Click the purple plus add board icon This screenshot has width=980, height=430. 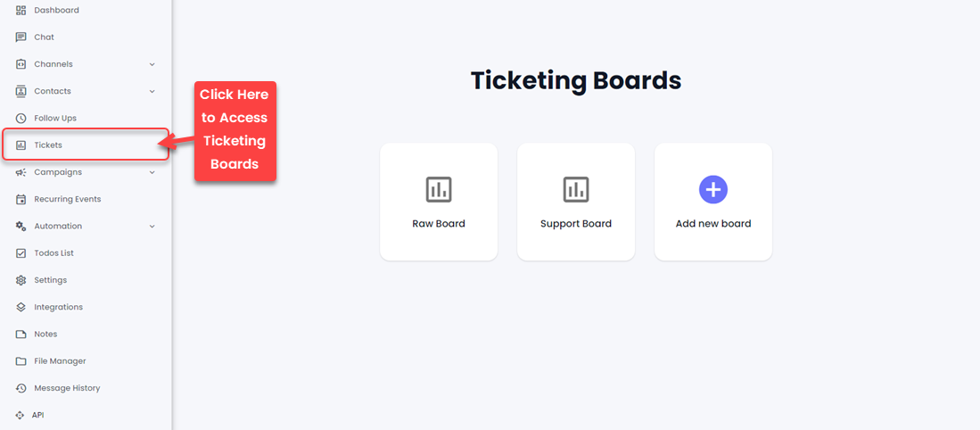[713, 189]
